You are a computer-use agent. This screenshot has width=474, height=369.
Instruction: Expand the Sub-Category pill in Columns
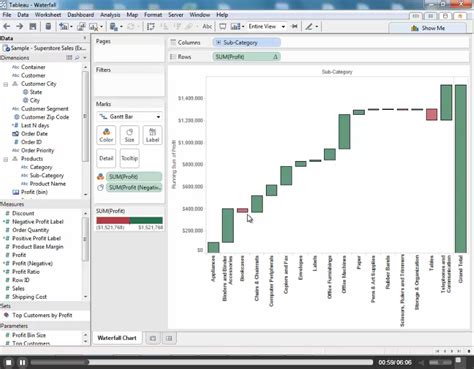point(218,42)
